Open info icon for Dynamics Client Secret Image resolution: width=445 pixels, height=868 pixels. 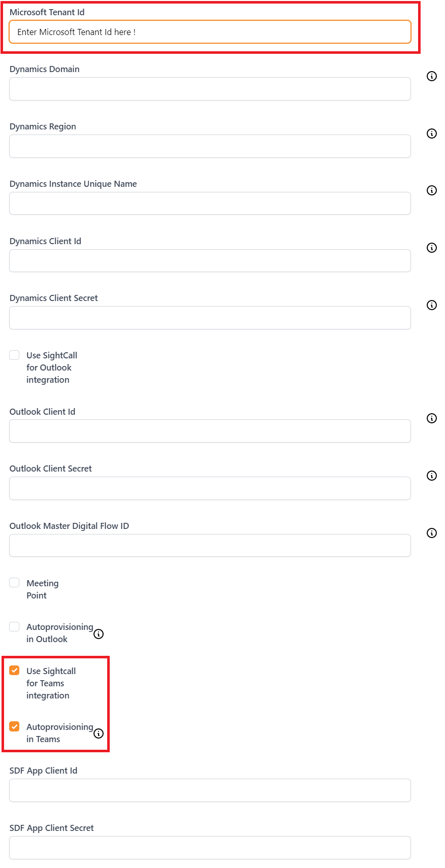click(432, 305)
